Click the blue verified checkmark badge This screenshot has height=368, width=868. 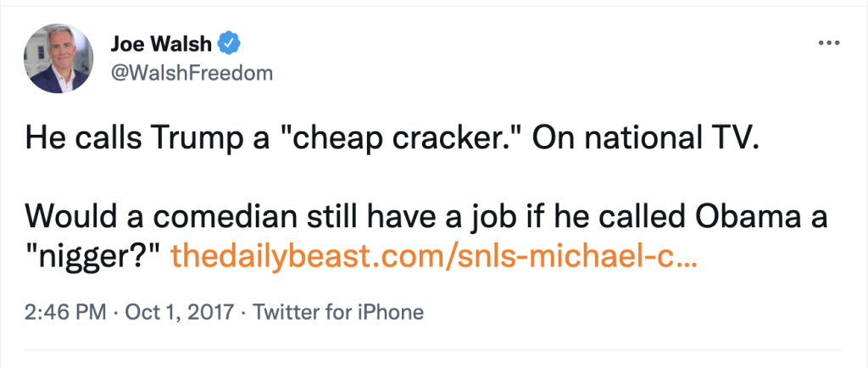228,42
